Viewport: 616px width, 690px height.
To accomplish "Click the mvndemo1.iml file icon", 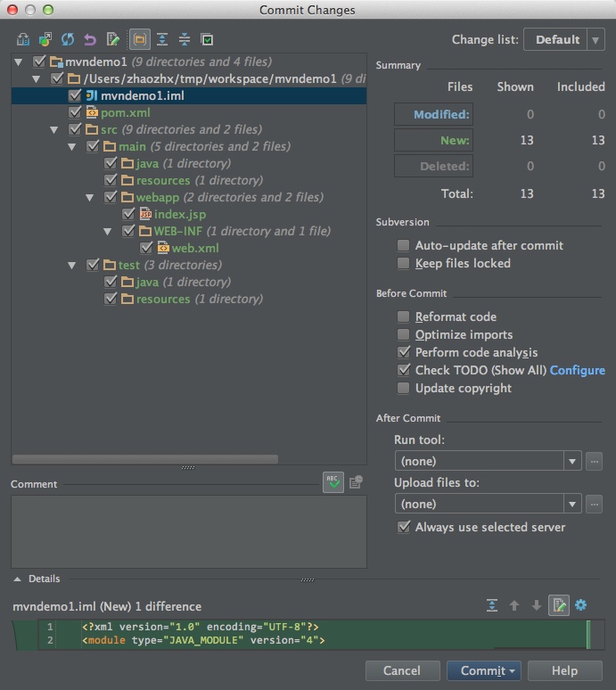I will point(92,95).
